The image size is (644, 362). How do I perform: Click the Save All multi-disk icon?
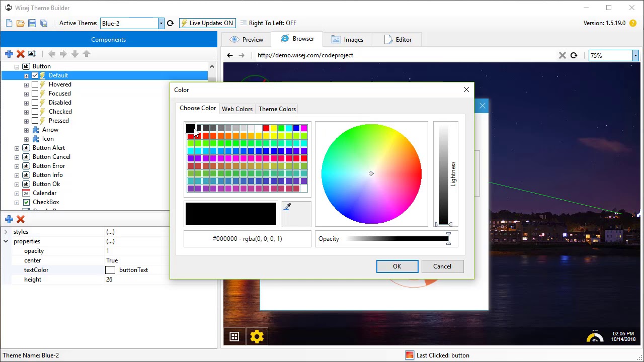[x=44, y=23]
